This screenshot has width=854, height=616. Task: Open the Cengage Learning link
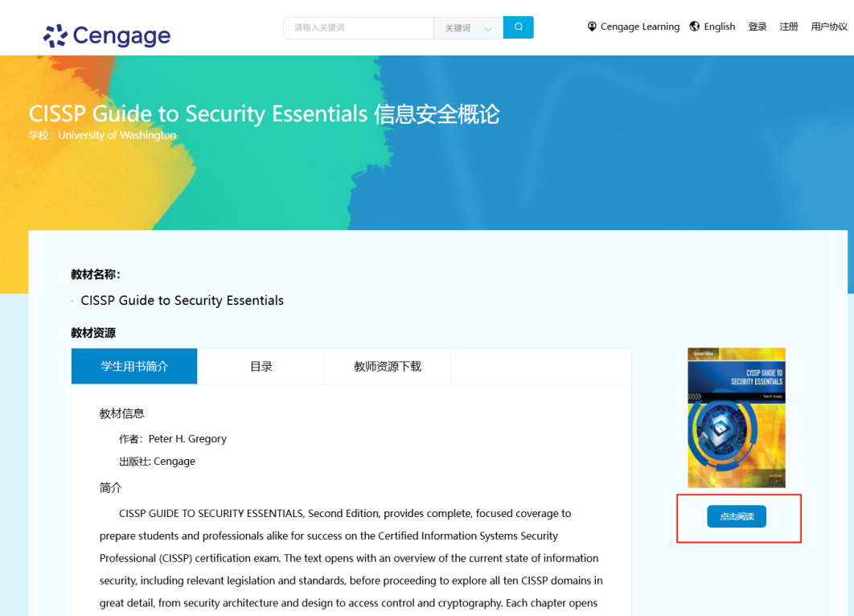click(x=639, y=27)
